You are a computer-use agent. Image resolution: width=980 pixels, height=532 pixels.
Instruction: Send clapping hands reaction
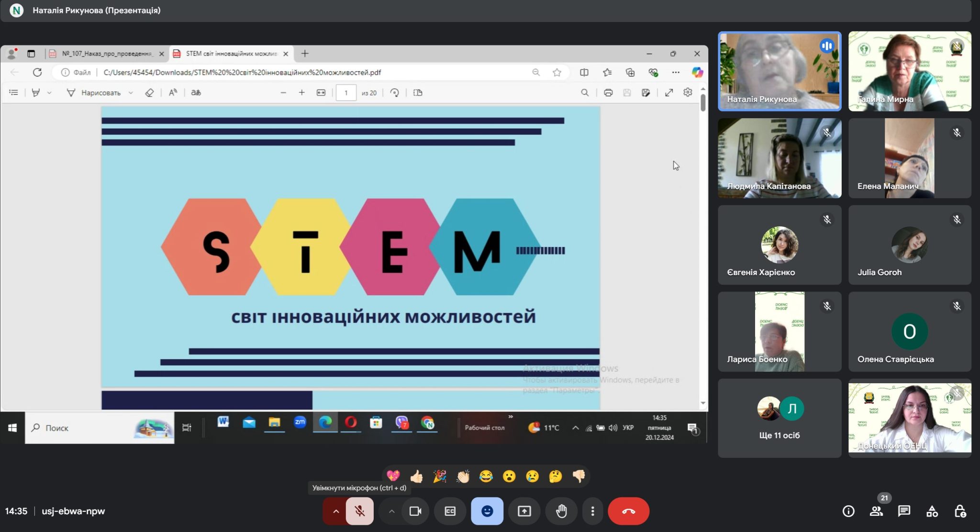[x=463, y=476]
